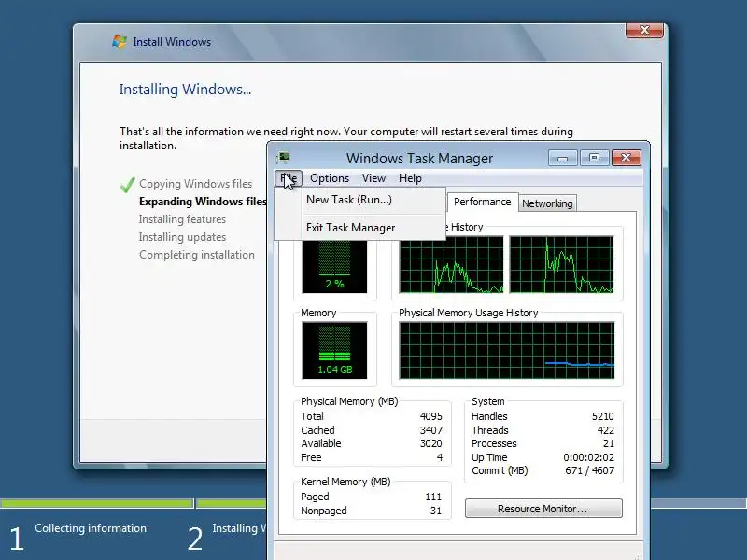Screen dimensions: 747x560
Task: Click the Up Time value 0:00:02:02
Action: pos(588,457)
